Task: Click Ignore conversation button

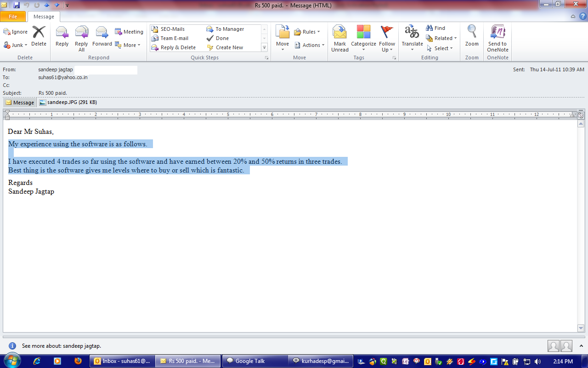Action: click(16, 32)
